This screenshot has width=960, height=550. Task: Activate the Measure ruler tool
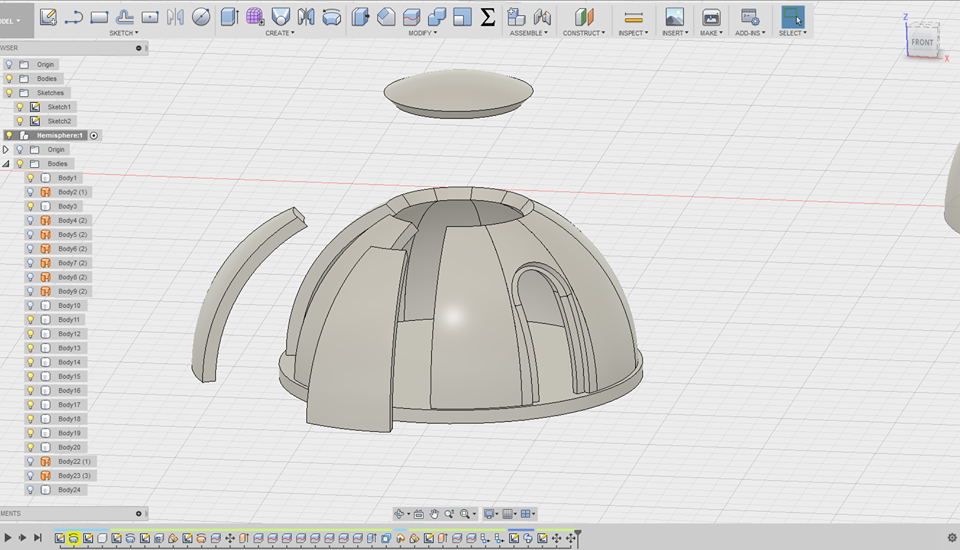pos(633,17)
